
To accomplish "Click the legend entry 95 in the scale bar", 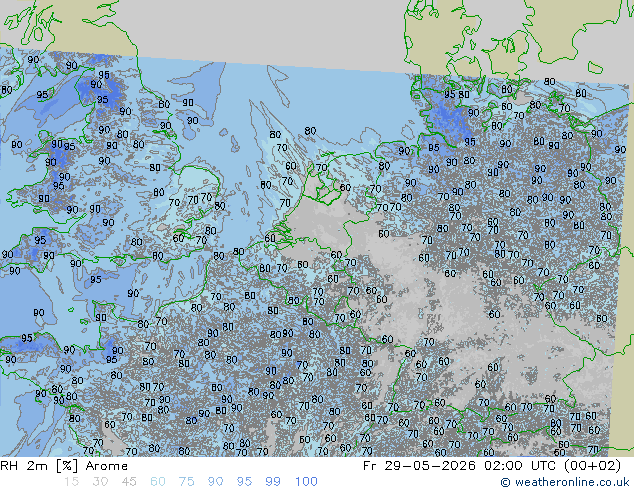I will [244, 482].
